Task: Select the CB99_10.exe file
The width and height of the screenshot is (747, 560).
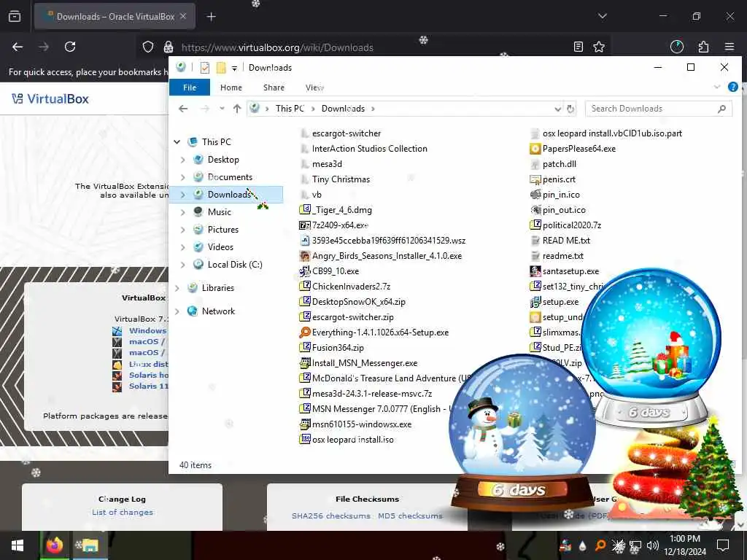Action: point(330,271)
